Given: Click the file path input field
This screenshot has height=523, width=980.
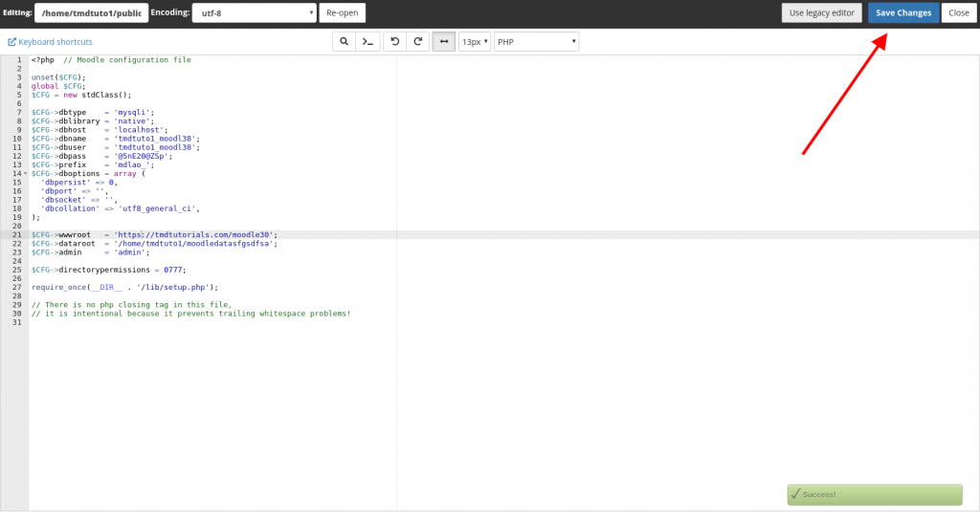Looking at the screenshot, I should point(91,13).
